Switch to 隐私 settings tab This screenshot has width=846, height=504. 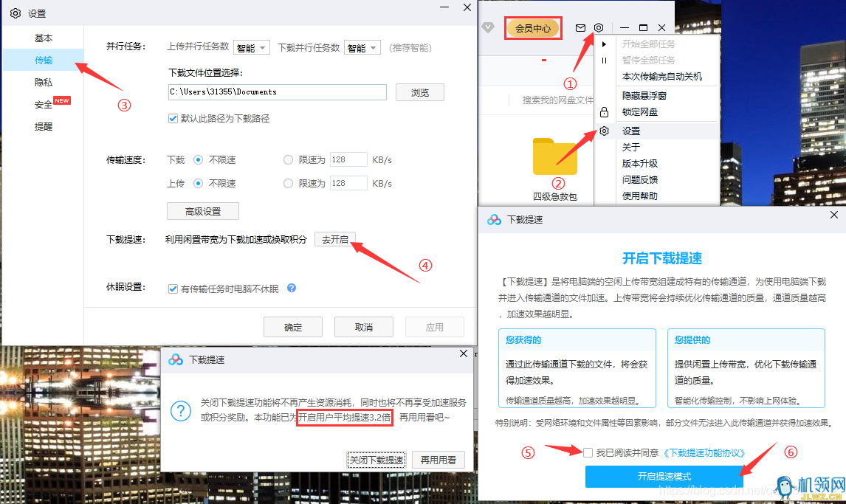tap(44, 83)
